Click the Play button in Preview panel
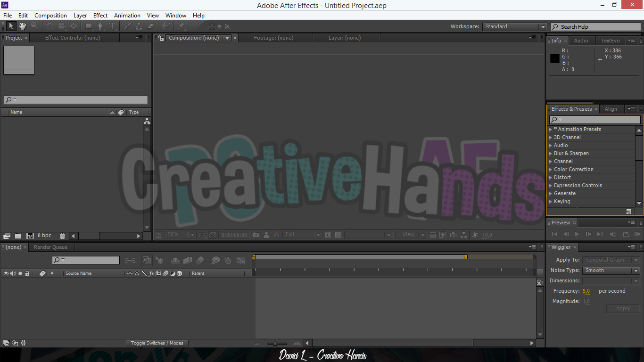The image size is (644, 362). [x=577, y=234]
